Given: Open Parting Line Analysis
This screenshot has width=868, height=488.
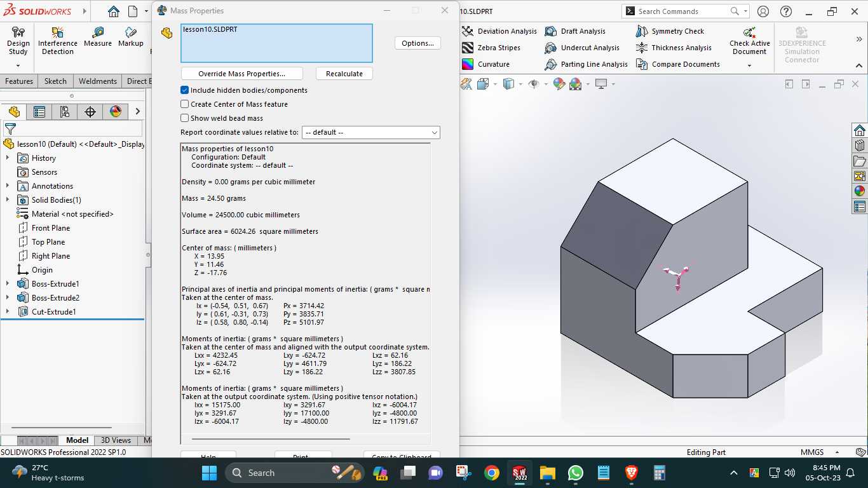Looking at the screenshot, I should (587, 64).
